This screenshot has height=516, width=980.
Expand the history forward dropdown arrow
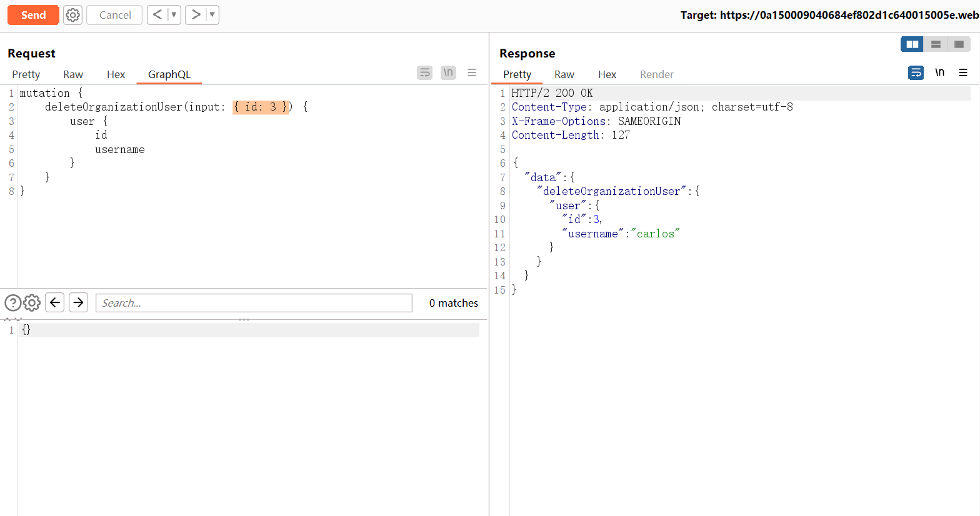point(212,15)
